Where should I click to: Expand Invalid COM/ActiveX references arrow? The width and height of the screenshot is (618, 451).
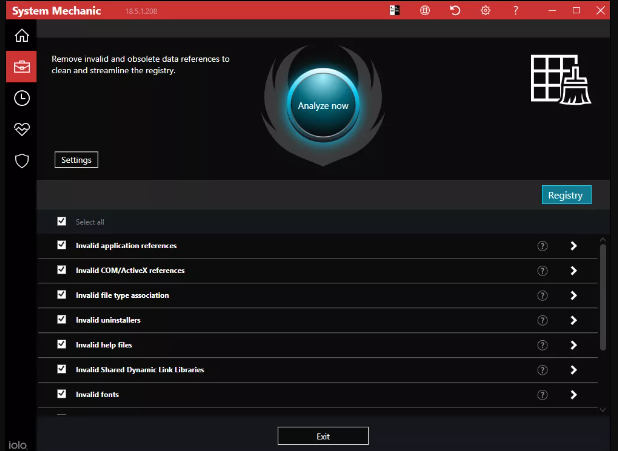click(573, 271)
